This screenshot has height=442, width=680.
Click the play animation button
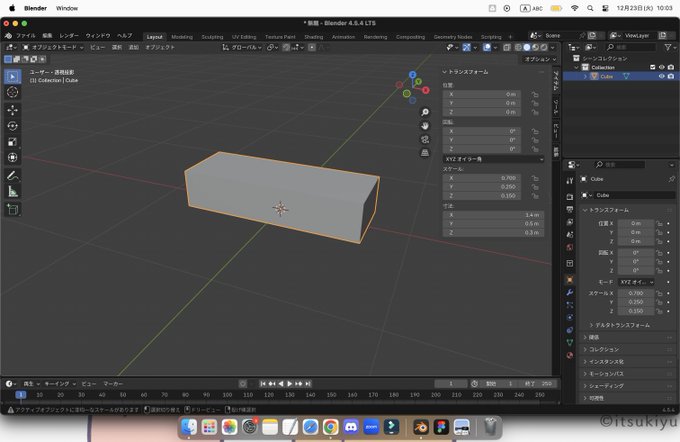tap(290, 384)
